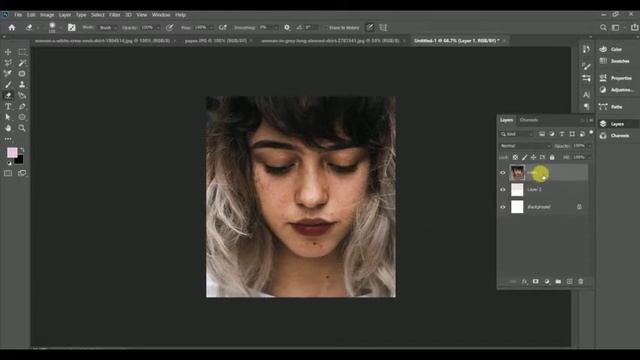Toggle lock image pixels brush icon
640x360 pixels.
click(x=524, y=157)
